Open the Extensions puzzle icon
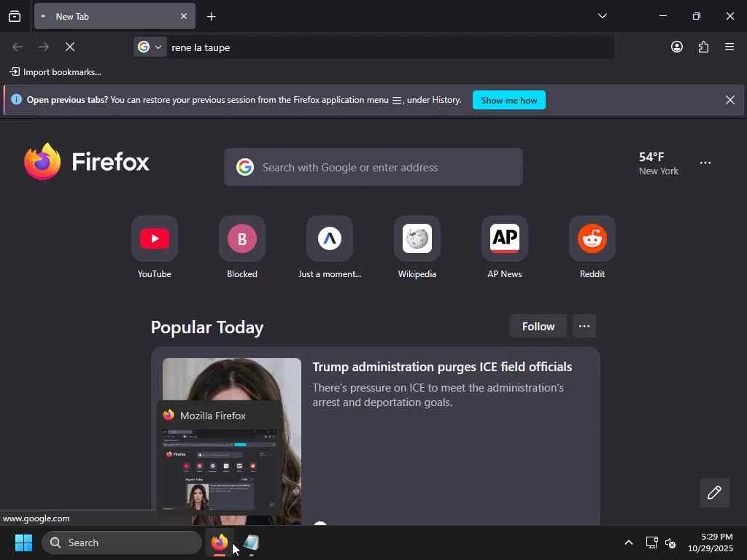Image resolution: width=747 pixels, height=560 pixels. click(x=703, y=47)
